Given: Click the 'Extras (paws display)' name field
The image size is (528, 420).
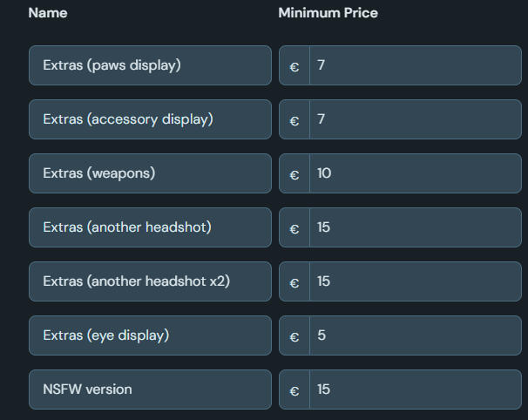Looking at the screenshot, I should point(150,65).
